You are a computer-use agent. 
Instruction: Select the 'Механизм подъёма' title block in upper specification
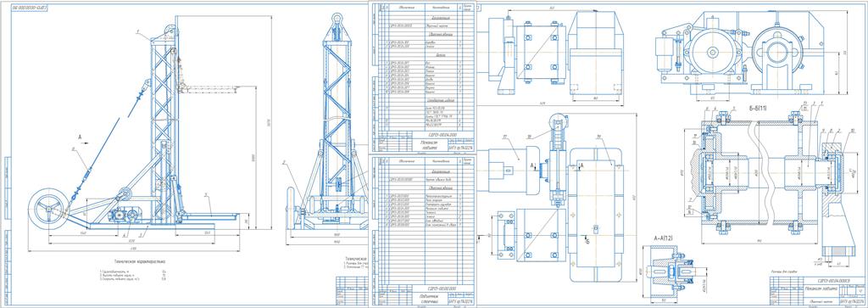[435, 143]
